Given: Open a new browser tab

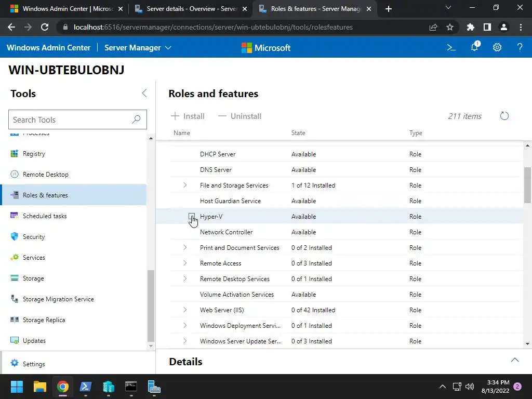Looking at the screenshot, I should [389, 9].
